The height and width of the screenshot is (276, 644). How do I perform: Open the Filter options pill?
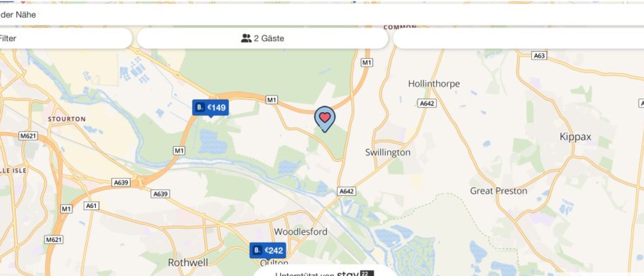pyautogui.click(x=65, y=38)
